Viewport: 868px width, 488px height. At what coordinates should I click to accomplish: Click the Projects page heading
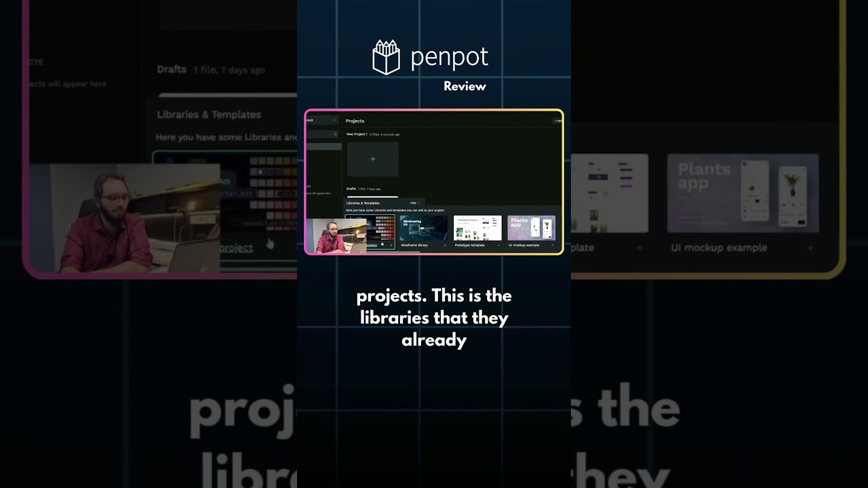[355, 121]
